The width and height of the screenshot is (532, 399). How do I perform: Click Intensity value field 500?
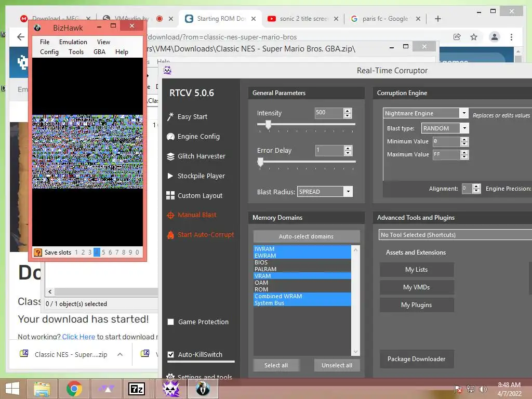[329, 113]
